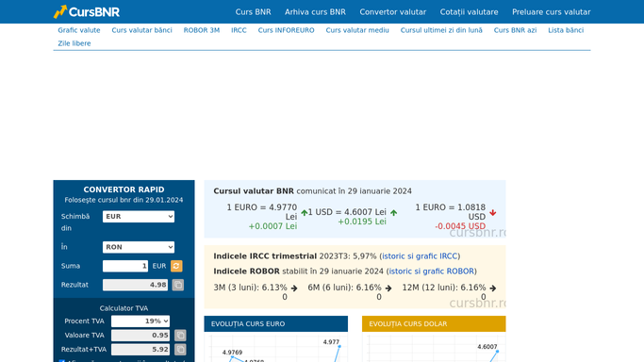Swap currencies with the orange refresh icon
Image resolution: width=644 pixels, height=362 pixels.
tap(176, 266)
